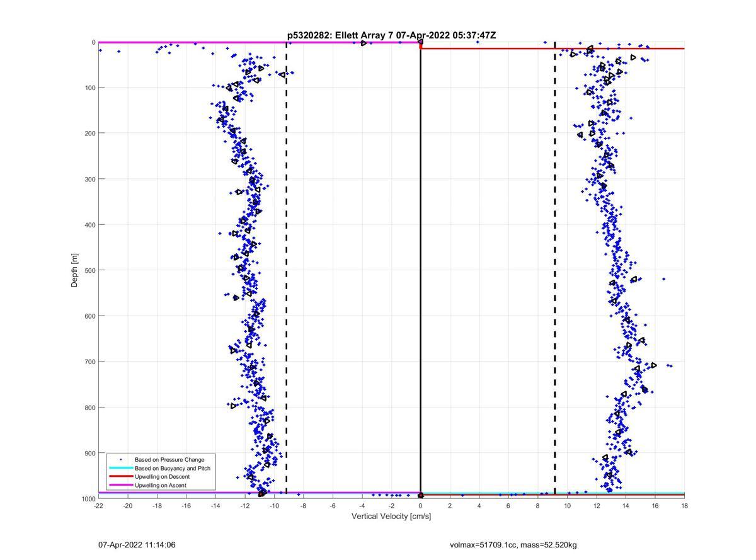Click x-axis tick label '10'
The width and height of the screenshot is (756, 560).
tap(567, 505)
